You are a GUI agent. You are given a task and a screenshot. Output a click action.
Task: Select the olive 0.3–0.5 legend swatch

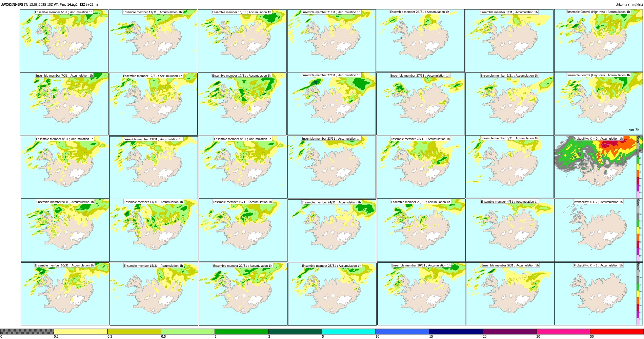click(134, 332)
